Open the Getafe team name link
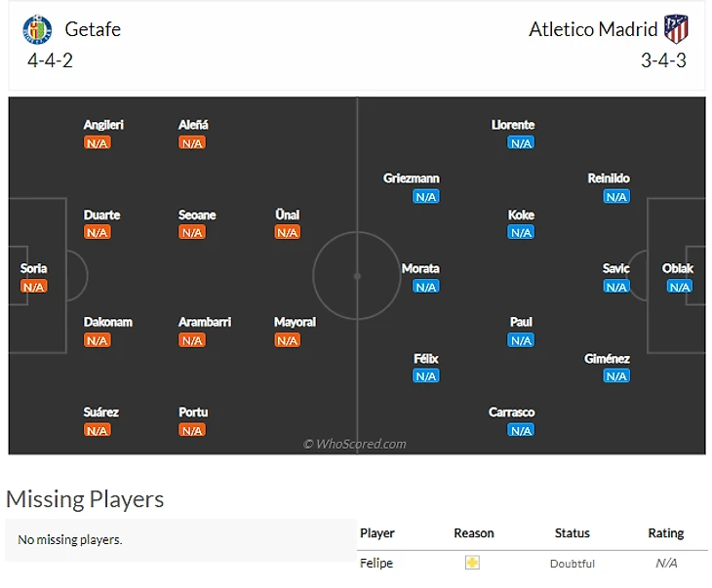The height and width of the screenshot is (588, 712). point(93,29)
